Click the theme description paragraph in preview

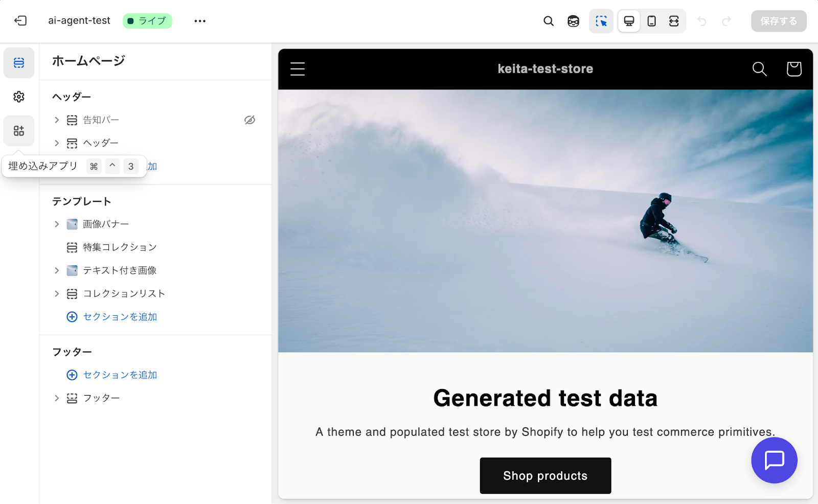(x=546, y=432)
